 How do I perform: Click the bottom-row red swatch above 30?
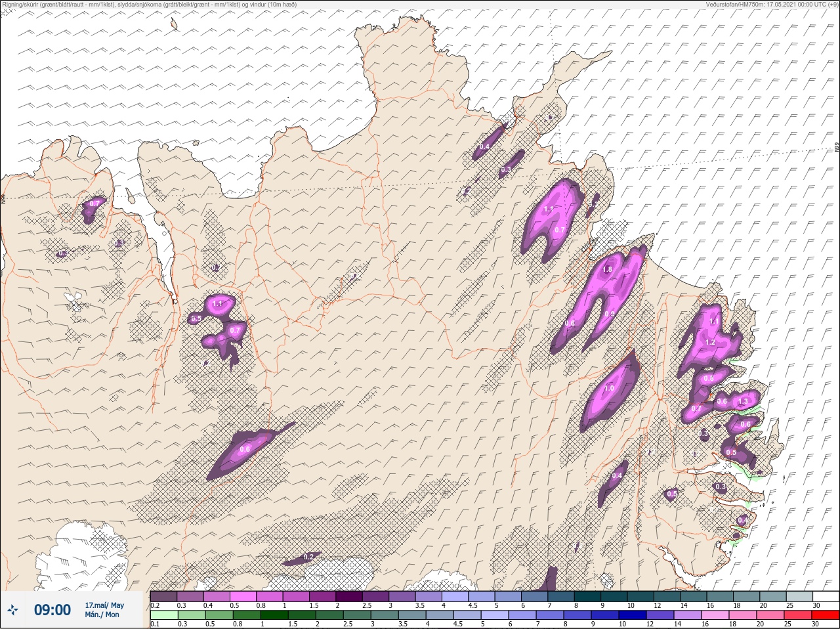pos(826,615)
